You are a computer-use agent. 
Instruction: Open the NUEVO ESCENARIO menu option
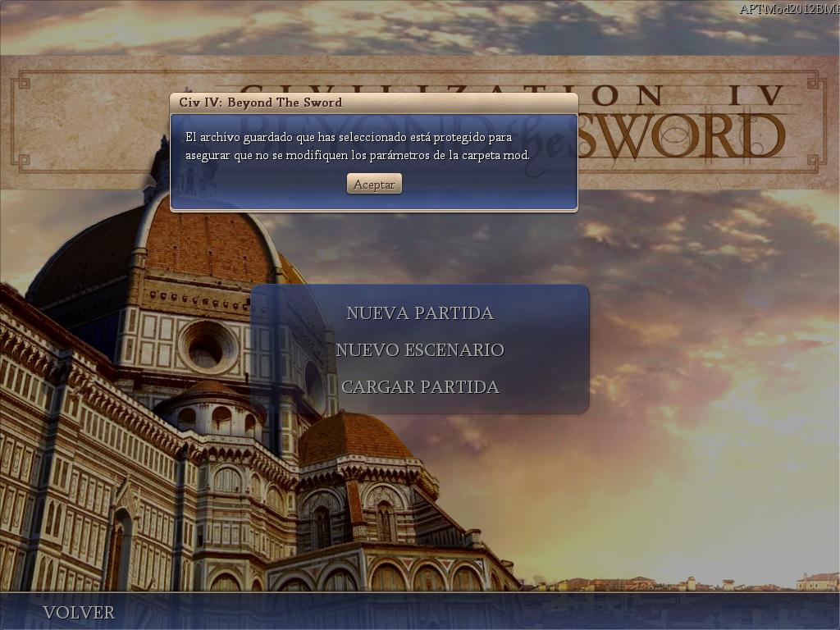[419, 350]
